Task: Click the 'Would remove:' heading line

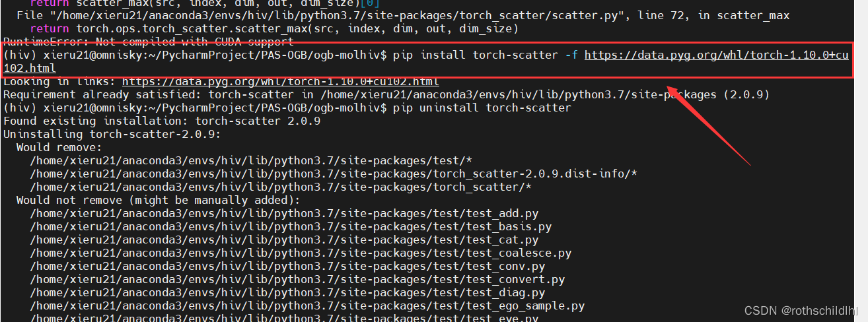Action: [x=59, y=148]
